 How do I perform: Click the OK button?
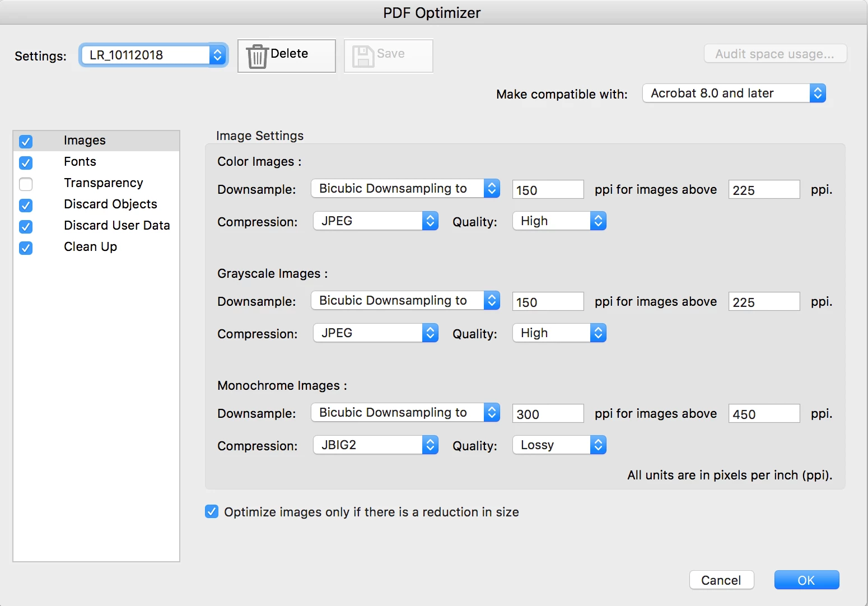pos(806,580)
